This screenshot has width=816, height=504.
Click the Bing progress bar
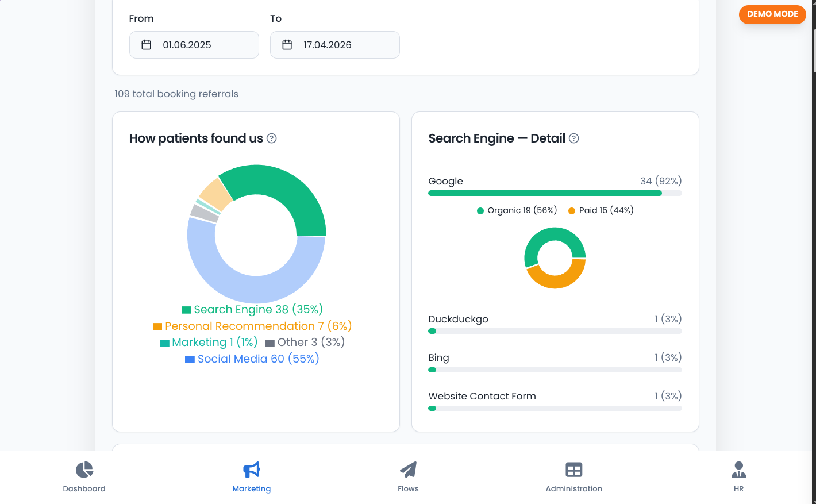[x=555, y=370]
